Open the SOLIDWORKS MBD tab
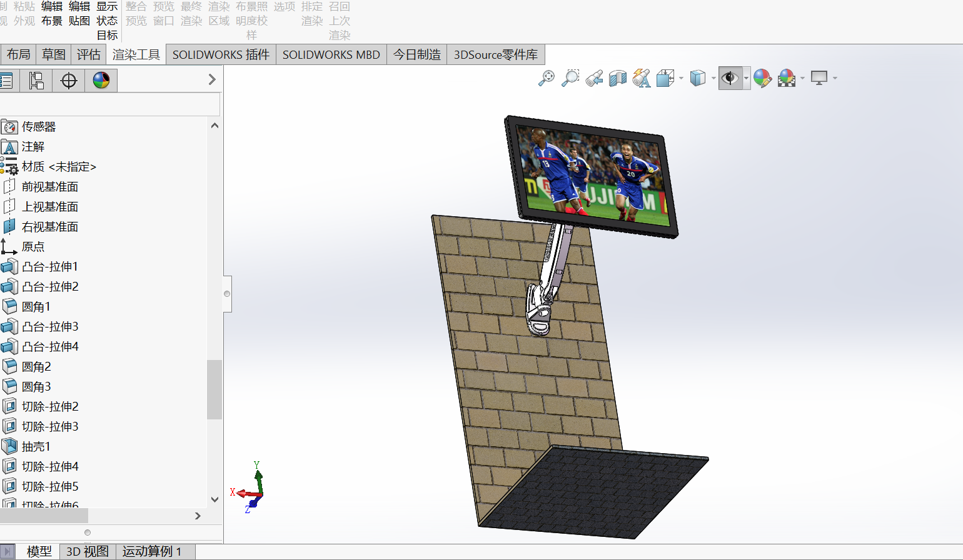This screenshot has height=560, width=963. pyautogui.click(x=331, y=54)
